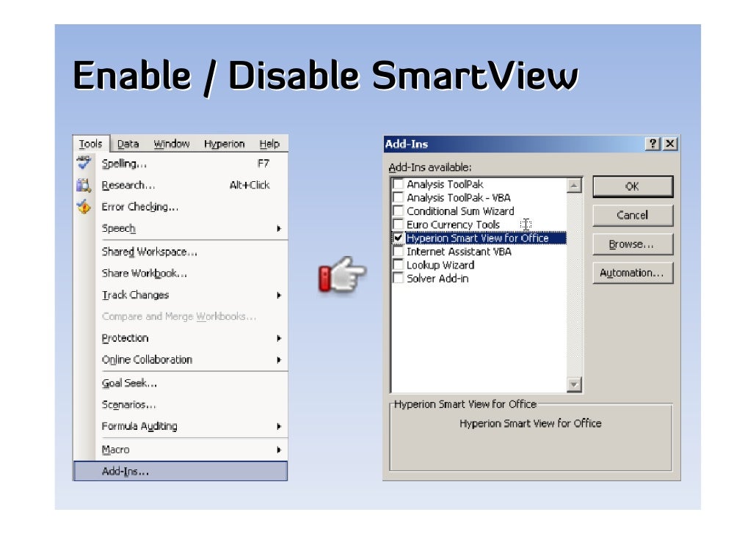Viewport: 756px width, 534px height.
Task: Open the Help menu
Action: click(x=269, y=144)
